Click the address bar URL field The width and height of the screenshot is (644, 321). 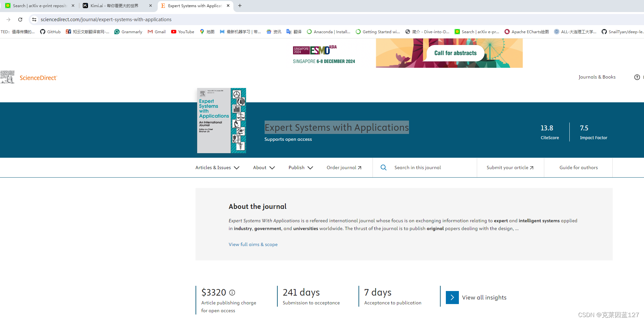pos(106,20)
